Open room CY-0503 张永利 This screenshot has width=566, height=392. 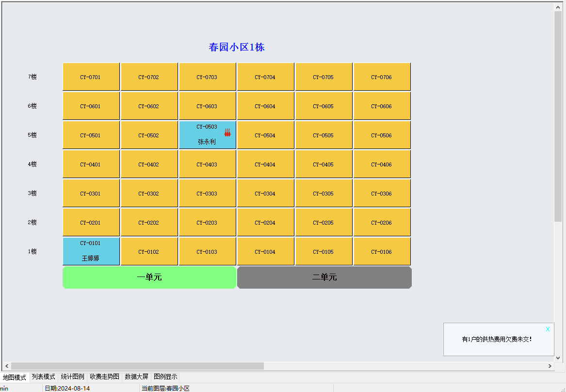tap(208, 135)
